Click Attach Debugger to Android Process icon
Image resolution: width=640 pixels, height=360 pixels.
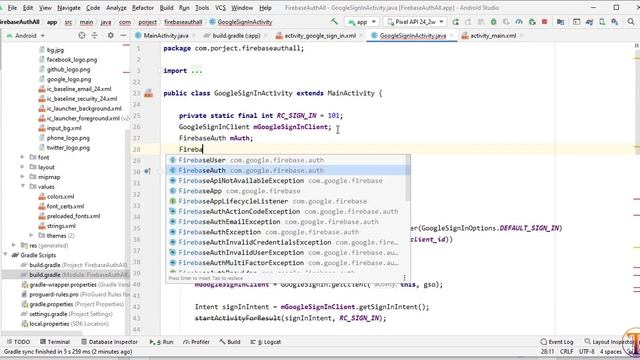click(x=532, y=22)
